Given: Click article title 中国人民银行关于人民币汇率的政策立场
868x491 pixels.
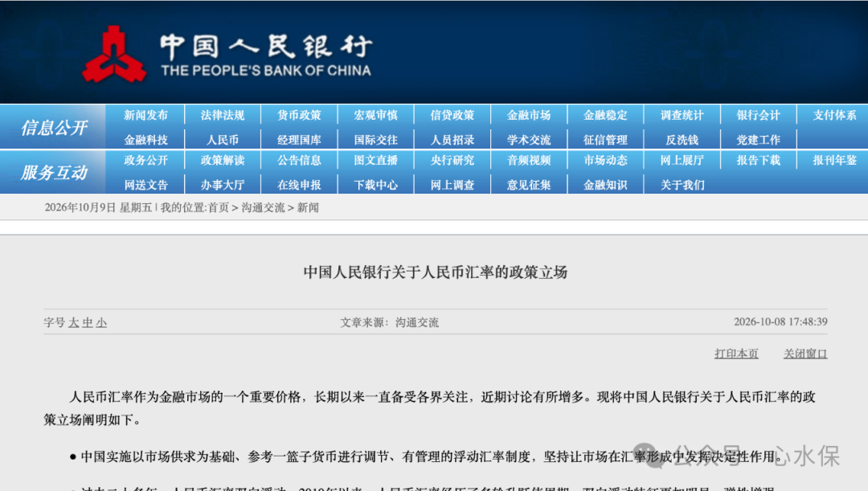Looking at the screenshot, I should [435, 272].
